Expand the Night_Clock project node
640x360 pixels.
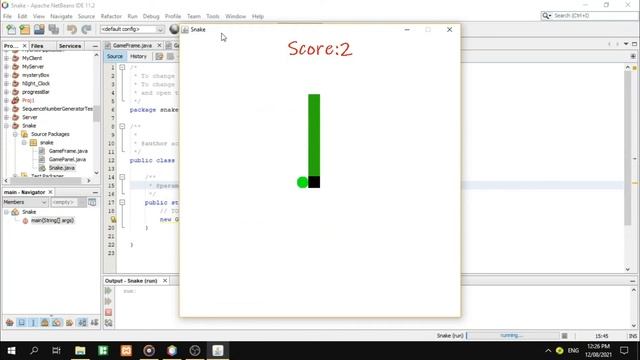pyautogui.click(x=7, y=83)
